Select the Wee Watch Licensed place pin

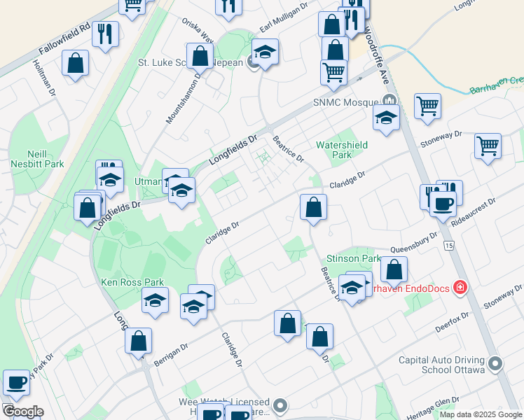[280, 405]
